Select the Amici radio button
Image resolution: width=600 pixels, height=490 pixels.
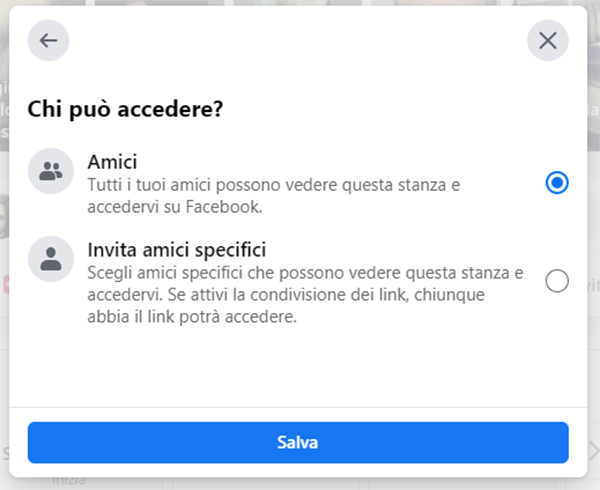click(558, 183)
